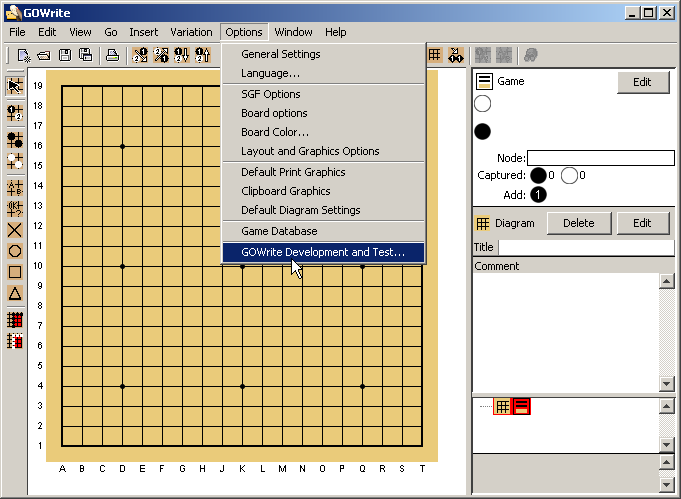Click the stones icon right of grid icon
Image resolution: width=681 pixels, height=499 pixels.
point(456,55)
